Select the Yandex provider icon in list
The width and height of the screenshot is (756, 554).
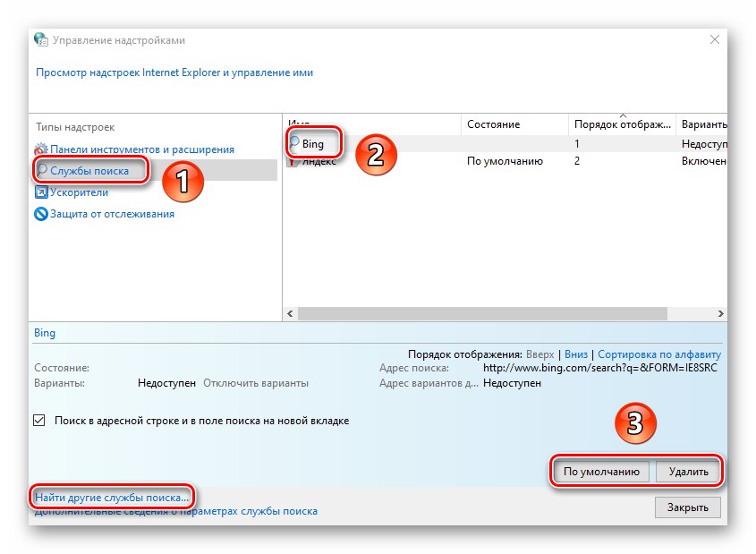(293, 161)
